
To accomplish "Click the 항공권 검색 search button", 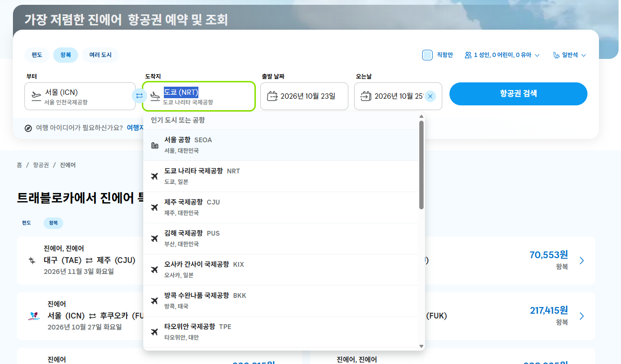I will click(518, 94).
